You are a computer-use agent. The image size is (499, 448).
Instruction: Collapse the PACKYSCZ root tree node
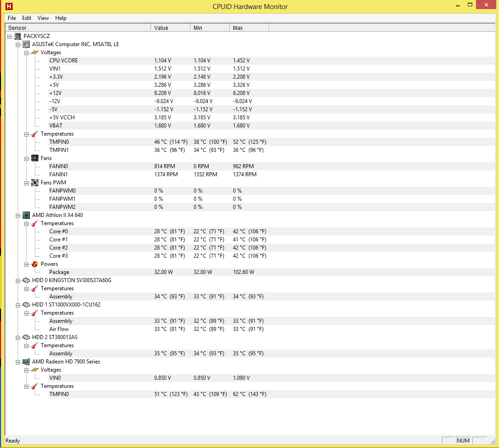coord(10,36)
